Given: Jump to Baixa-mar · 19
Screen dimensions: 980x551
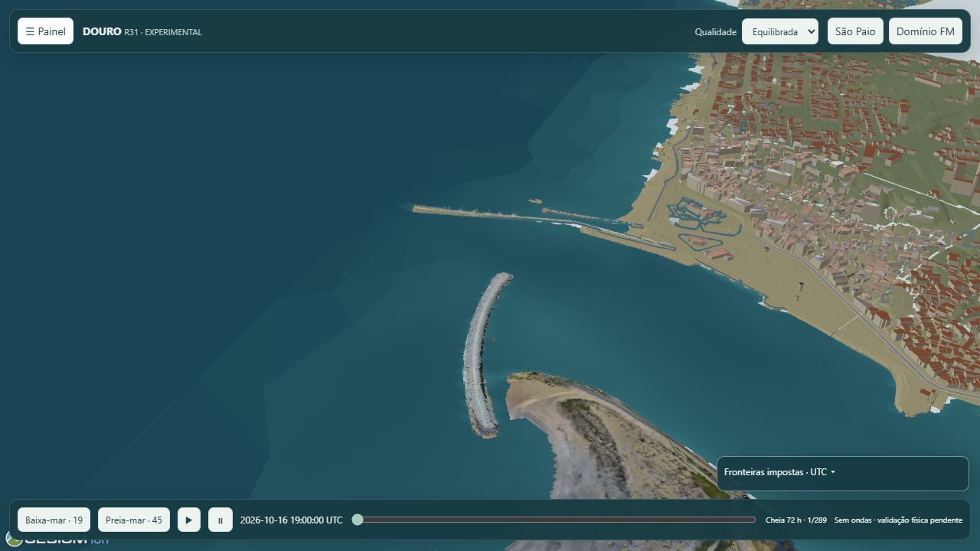Looking at the screenshot, I should click(x=54, y=520).
